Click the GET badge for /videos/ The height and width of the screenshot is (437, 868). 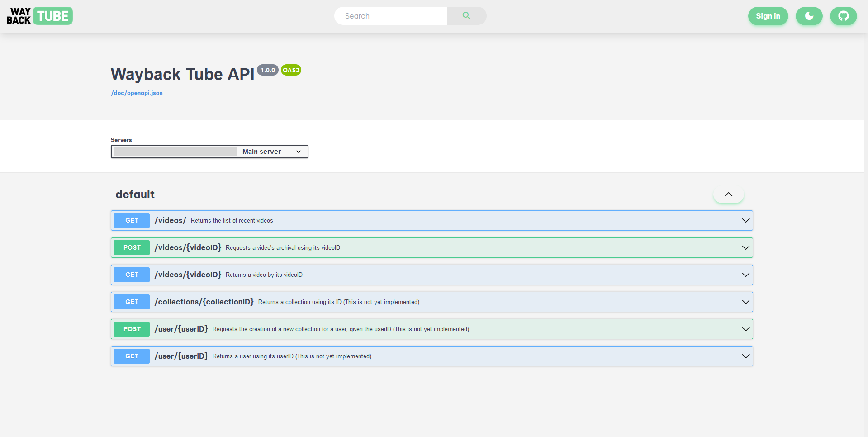click(x=132, y=221)
